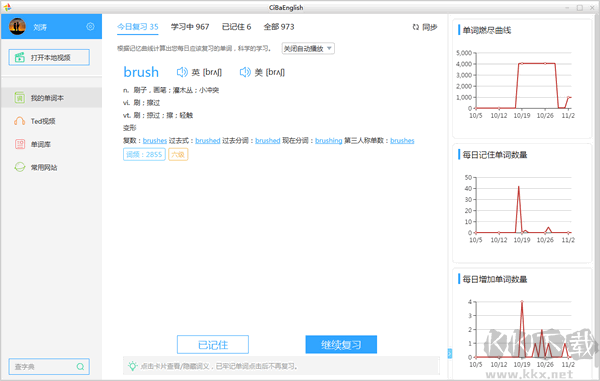Viewport: 600px width, 381px height.
Task: Click the noun definition line starting n.
Action: pos(171,90)
